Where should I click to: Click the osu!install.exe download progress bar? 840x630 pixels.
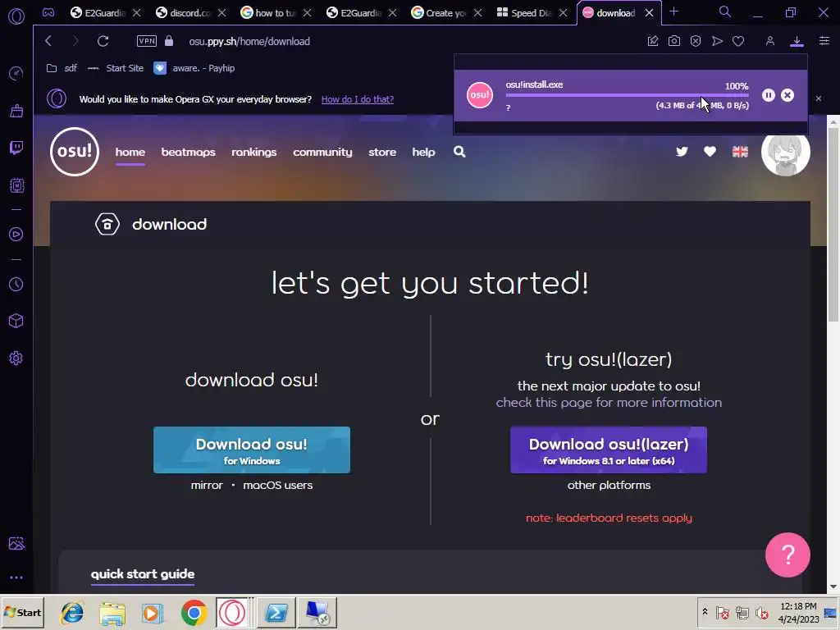coord(627,95)
